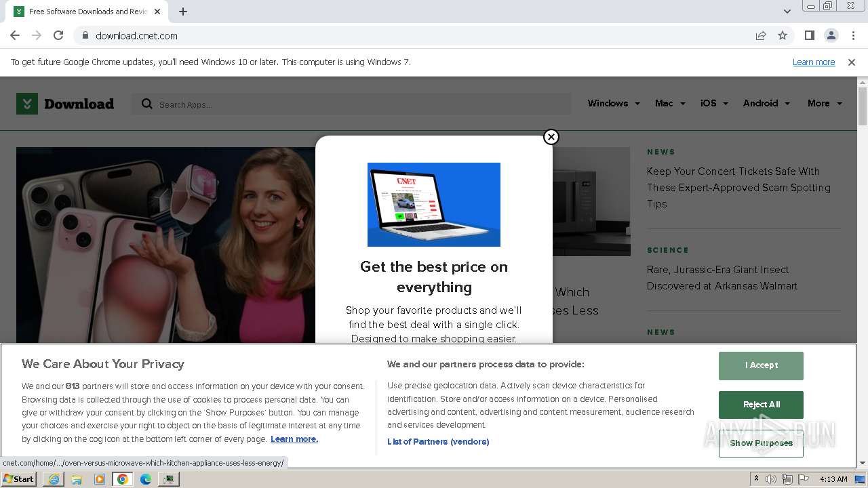Open Keep Your Concert Tickets Safe article
This screenshot has width=868, height=488.
[738, 188]
